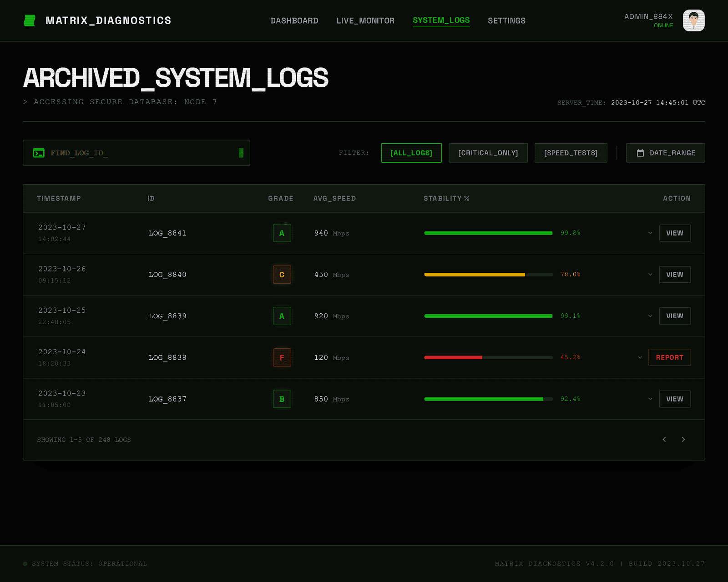Click the terminal icon in search box

click(x=39, y=153)
